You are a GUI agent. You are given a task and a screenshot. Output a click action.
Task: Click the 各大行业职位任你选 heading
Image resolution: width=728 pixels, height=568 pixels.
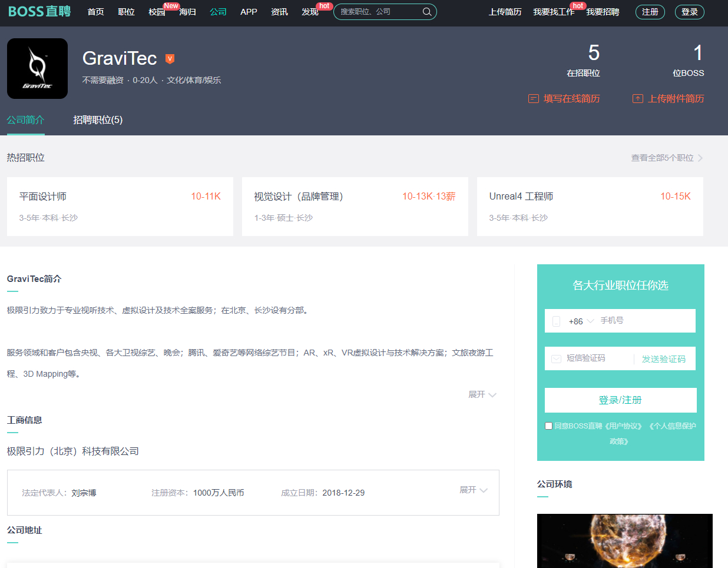pyautogui.click(x=621, y=285)
